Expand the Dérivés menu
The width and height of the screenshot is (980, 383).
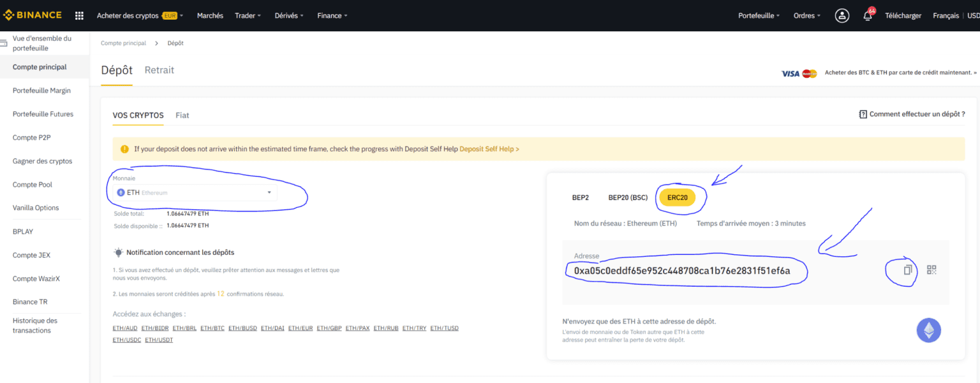(x=289, y=15)
